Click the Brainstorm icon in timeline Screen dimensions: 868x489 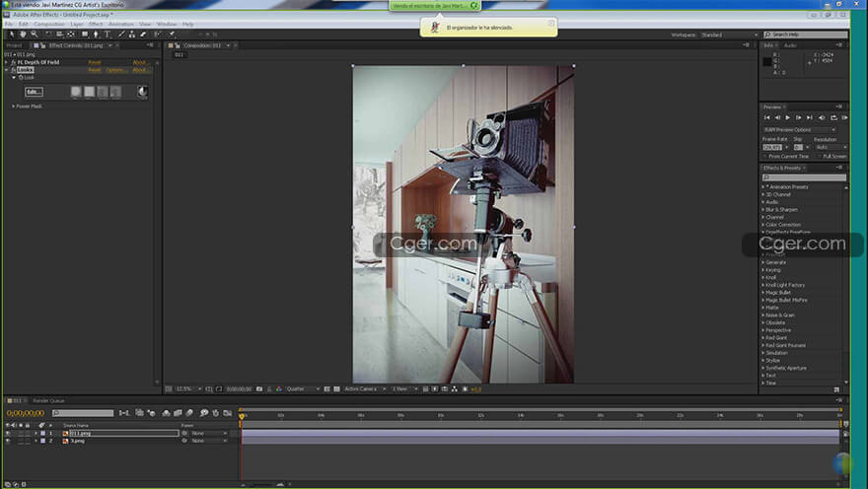pyautogui.click(x=204, y=413)
